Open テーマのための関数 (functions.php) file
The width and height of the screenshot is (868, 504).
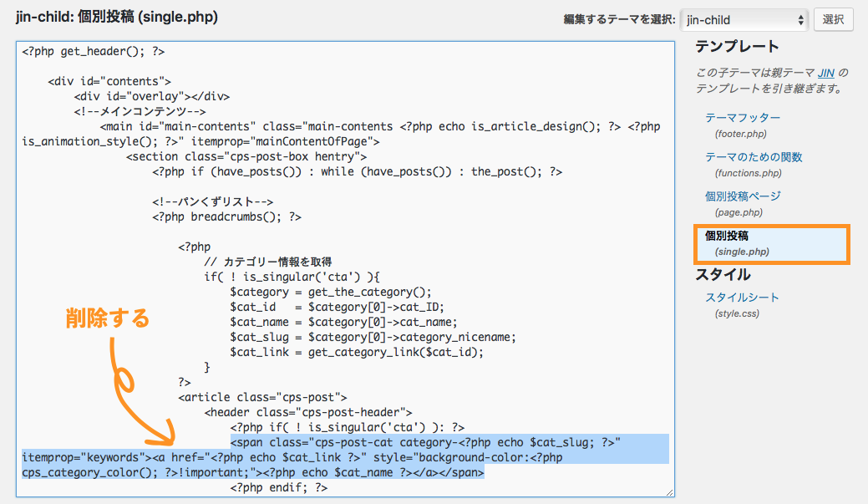point(754,157)
